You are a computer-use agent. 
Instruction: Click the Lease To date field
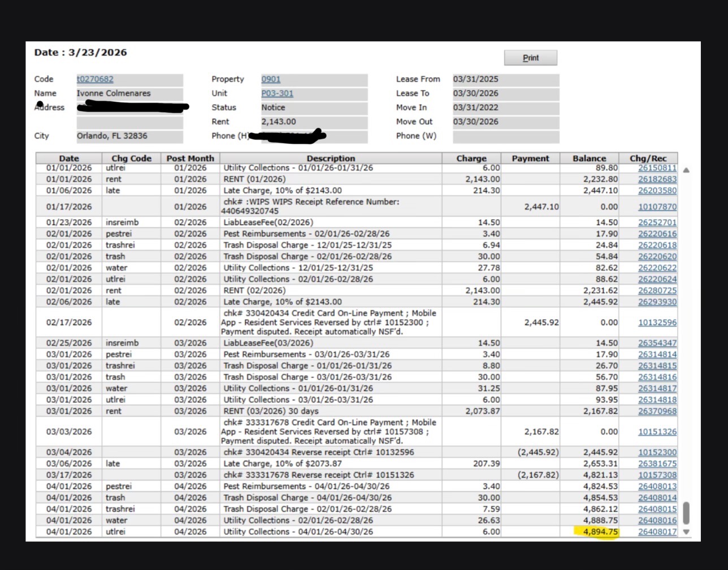[505, 94]
